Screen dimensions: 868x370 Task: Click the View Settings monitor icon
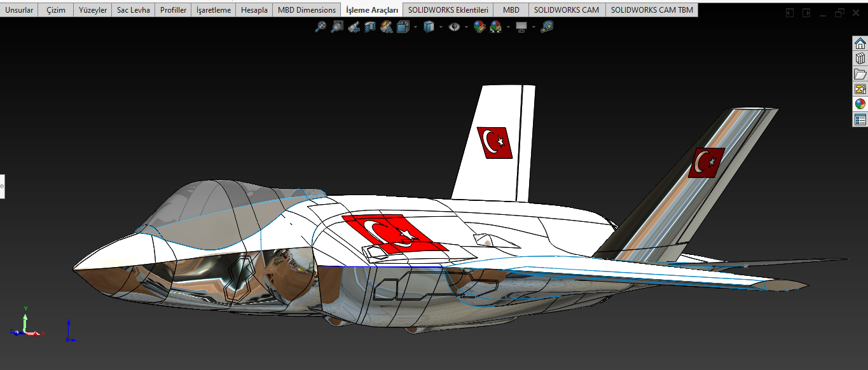click(521, 27)
